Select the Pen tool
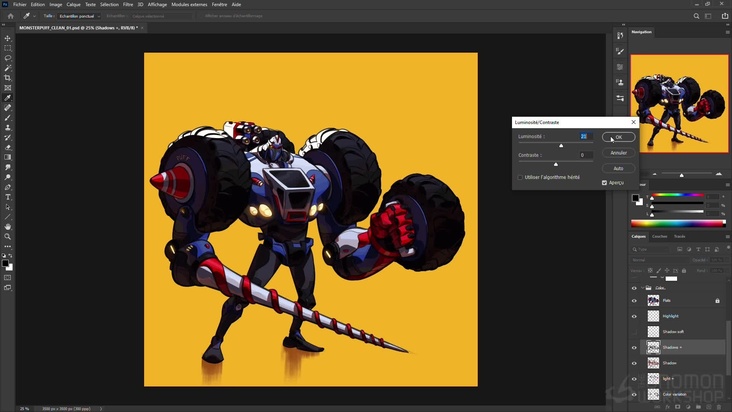The height and width of the screenshot is (412, 732). [x=7, y=187]
